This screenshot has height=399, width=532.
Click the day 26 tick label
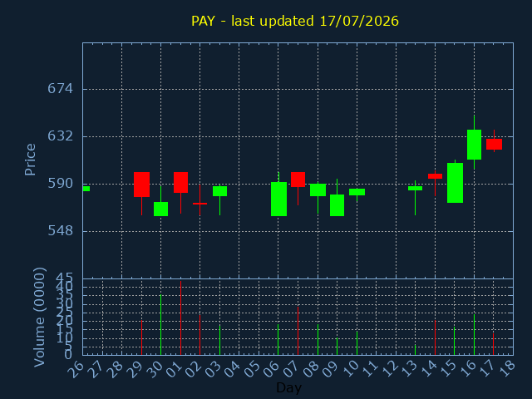pyautogui.click(x=76, y=368)
